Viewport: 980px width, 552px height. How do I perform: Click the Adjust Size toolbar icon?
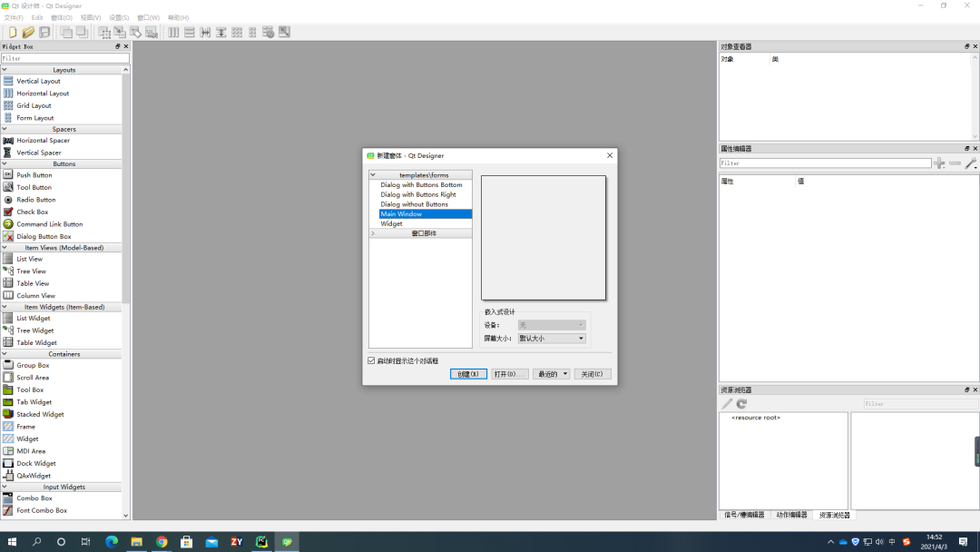pyautogui.click(x=284, y=32)
